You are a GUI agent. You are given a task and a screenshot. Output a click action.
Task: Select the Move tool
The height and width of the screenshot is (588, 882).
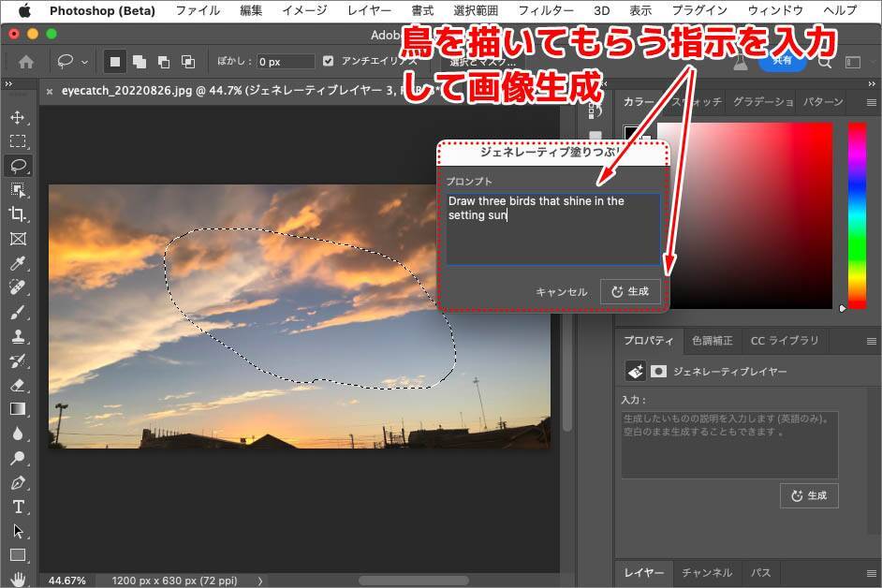(18, 118)
